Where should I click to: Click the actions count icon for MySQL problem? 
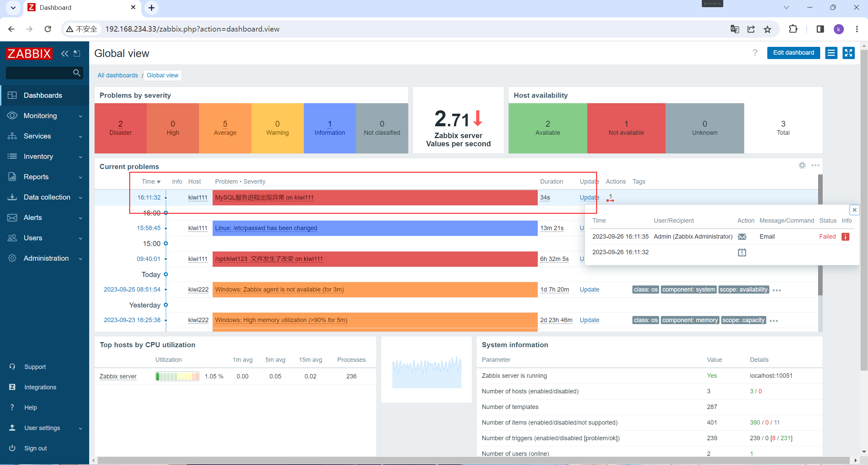(610, 198)
